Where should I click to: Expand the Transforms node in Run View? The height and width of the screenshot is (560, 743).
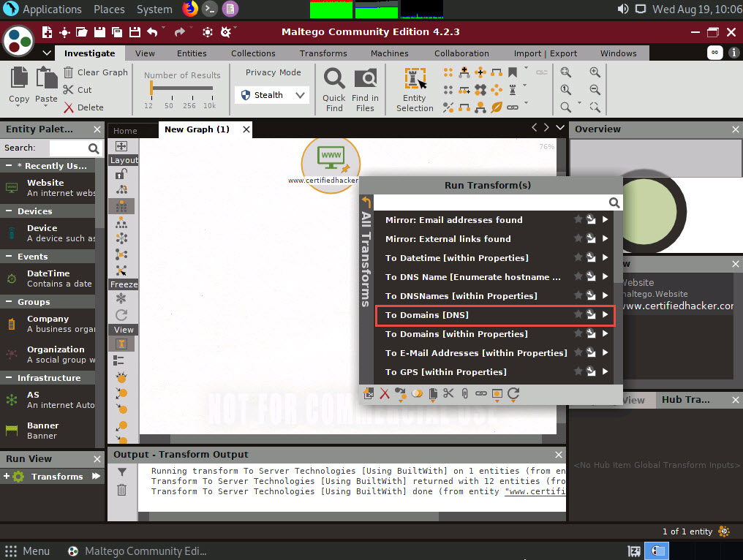(x=7, y=476)
